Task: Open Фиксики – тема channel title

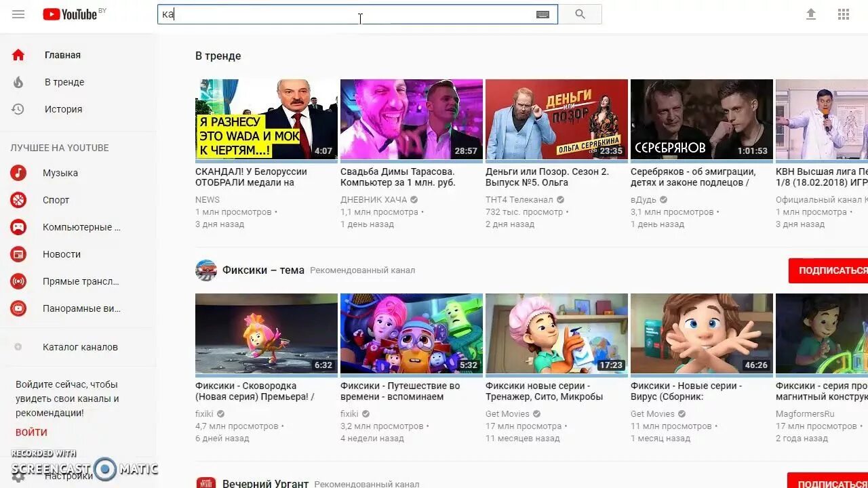Action: click(x=263, y=270)
